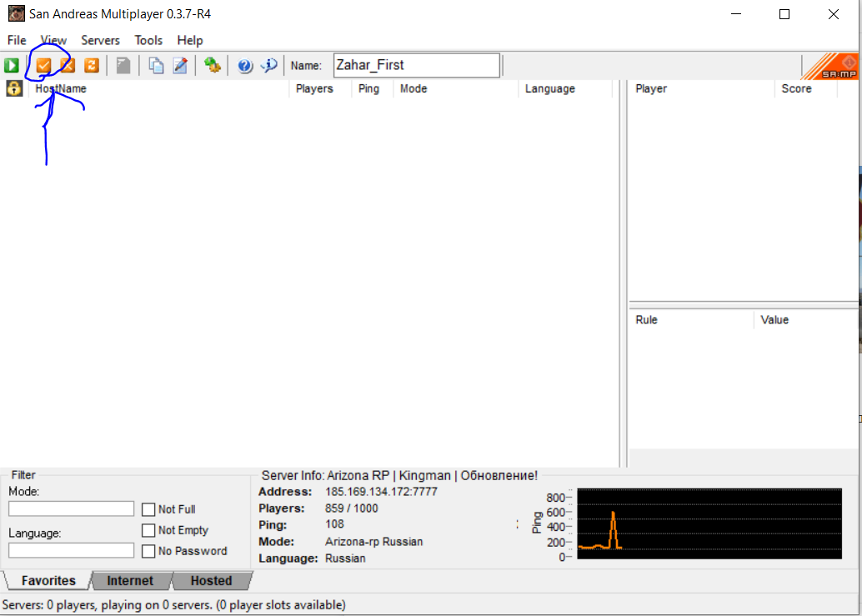The height and width of the screenshot is (616, 862).
Task: Switch to the Favorites tab
Action: (x=48, y=581)
